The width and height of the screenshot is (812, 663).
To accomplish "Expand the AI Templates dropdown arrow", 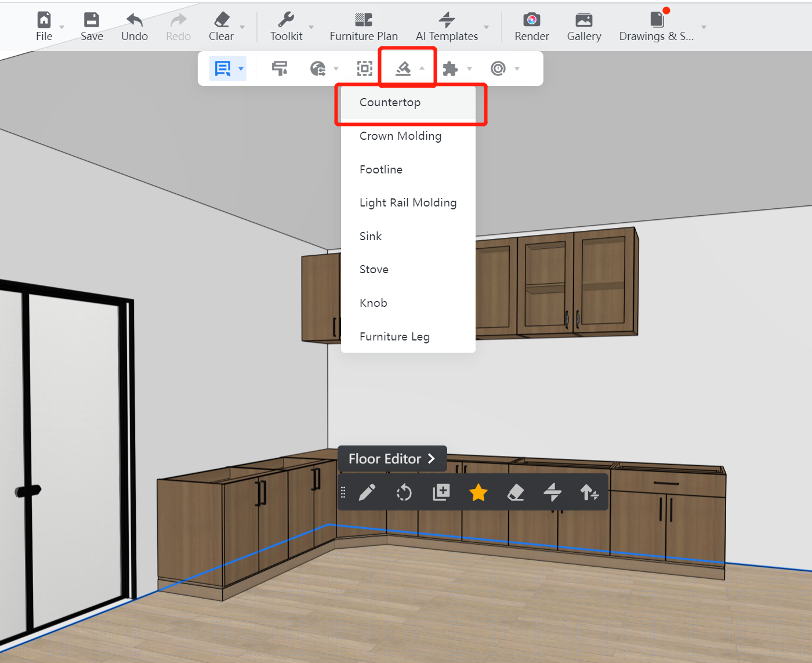I will (487, 27).
